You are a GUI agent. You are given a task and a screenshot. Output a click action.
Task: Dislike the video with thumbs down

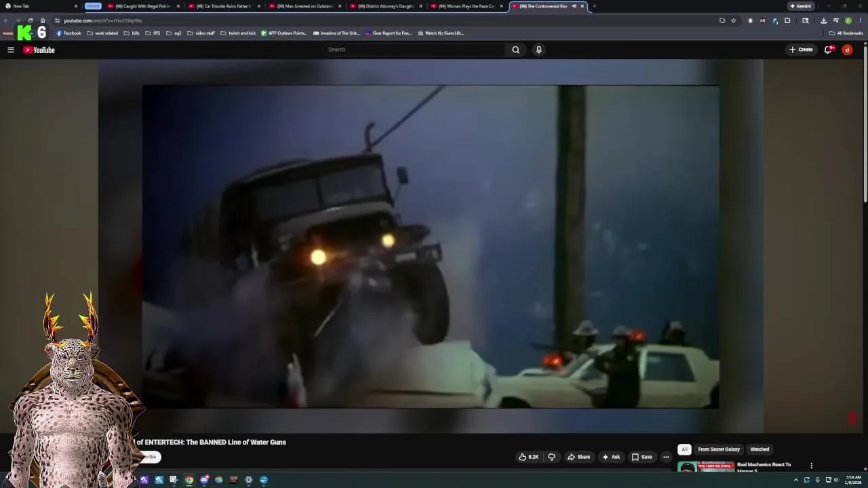(551, 457)
